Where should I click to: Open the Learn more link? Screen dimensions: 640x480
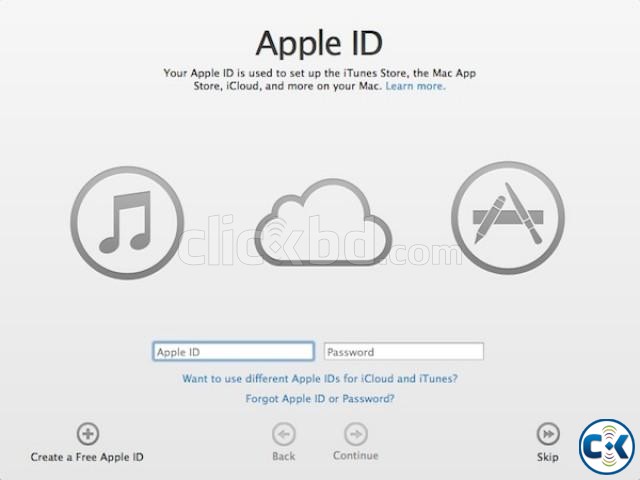pos(416,86)
